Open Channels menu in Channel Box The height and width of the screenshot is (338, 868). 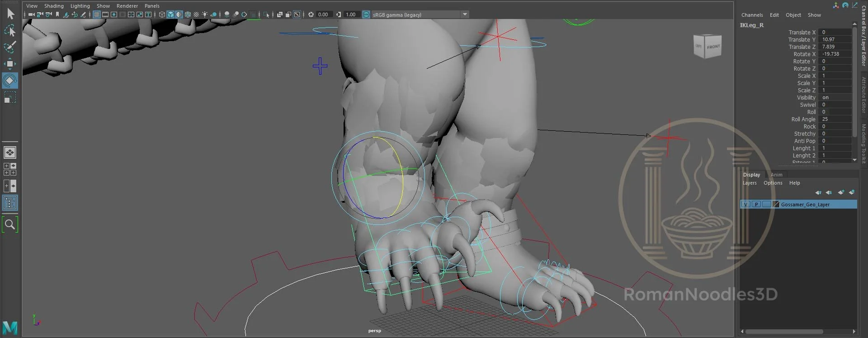click(752, 15)
